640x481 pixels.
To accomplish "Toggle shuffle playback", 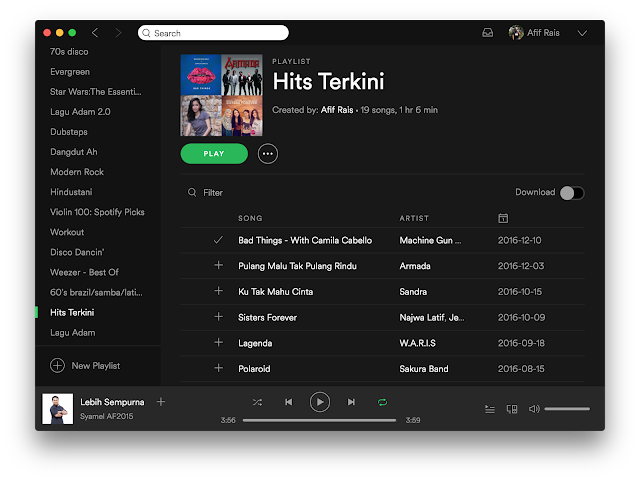I will [257, 402].
